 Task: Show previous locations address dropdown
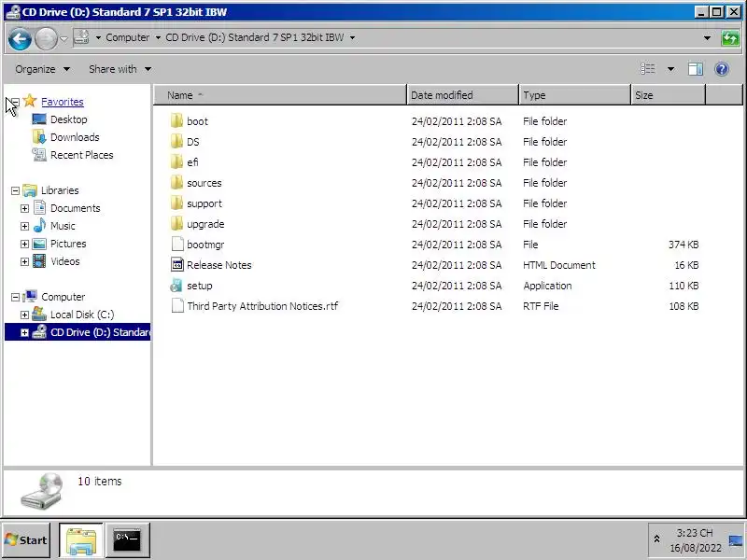tap(707, 37)
